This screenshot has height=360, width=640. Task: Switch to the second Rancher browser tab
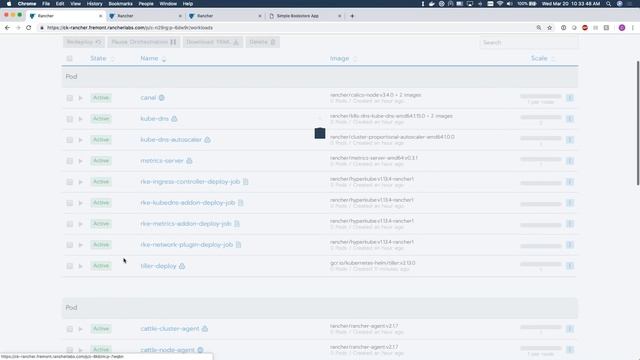click(145, 16)
